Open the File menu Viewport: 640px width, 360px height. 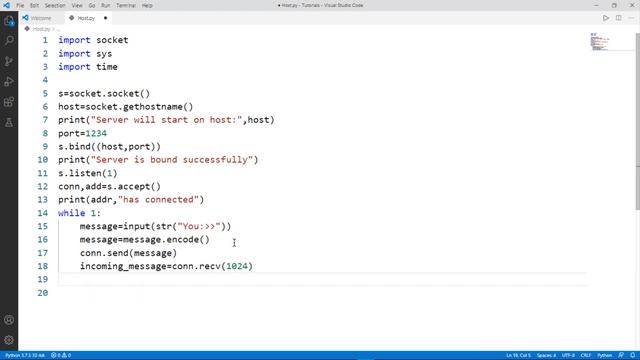(x=20, y=5)
